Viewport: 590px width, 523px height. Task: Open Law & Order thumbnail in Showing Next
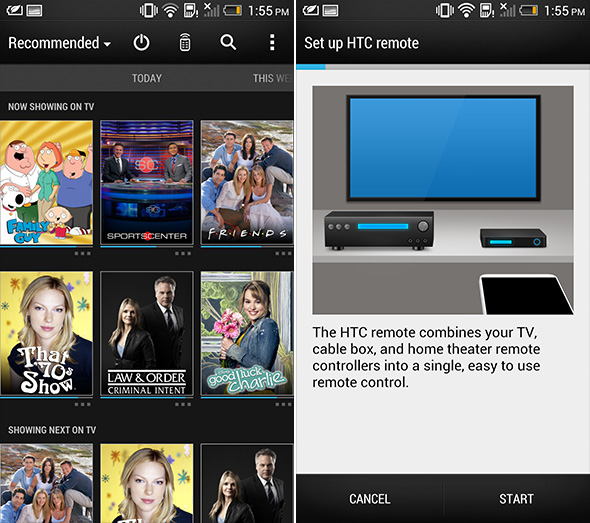point(247,483)
